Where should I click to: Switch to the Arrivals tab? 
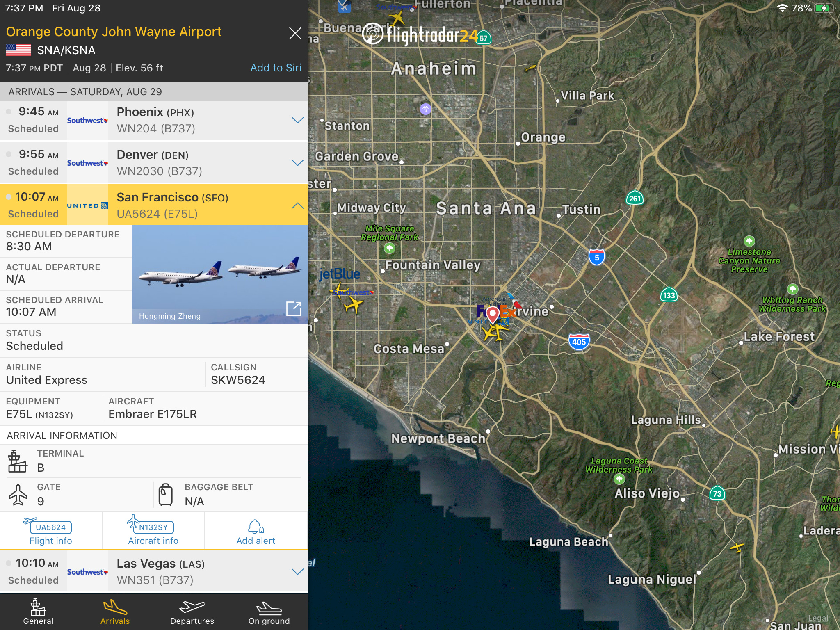click(x=115, y=612)
